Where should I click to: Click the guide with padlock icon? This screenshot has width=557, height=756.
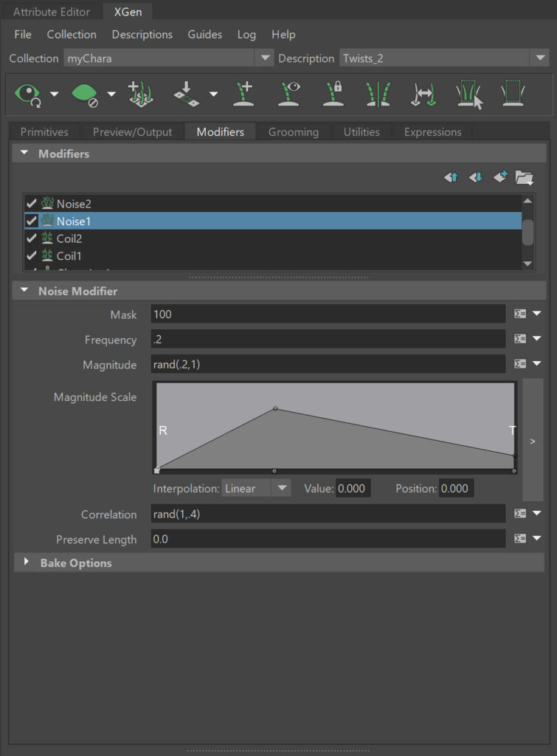tap(333, 94)
